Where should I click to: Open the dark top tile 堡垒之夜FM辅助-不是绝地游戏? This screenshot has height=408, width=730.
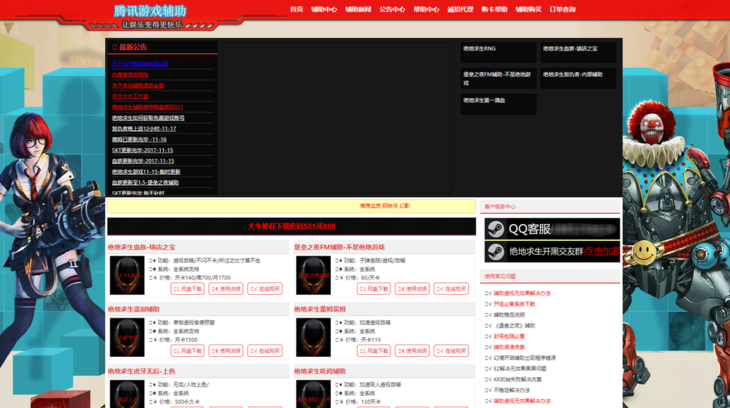(x=498, y=78)
